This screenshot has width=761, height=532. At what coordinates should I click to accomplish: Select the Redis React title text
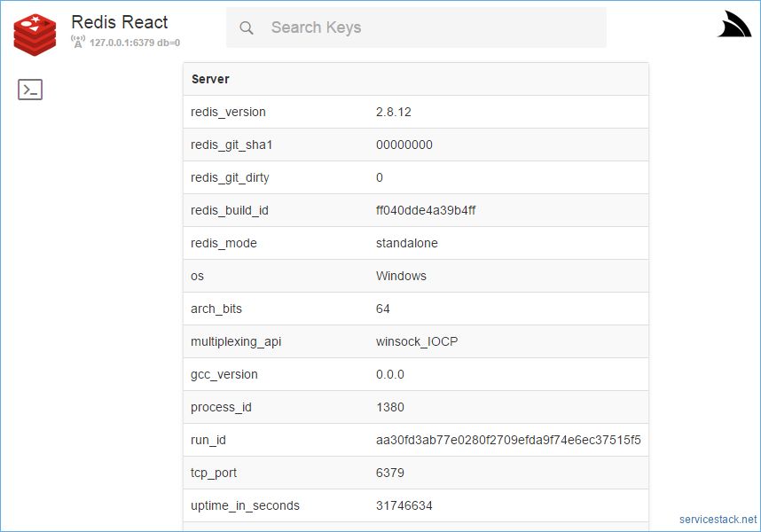(120, 22)
